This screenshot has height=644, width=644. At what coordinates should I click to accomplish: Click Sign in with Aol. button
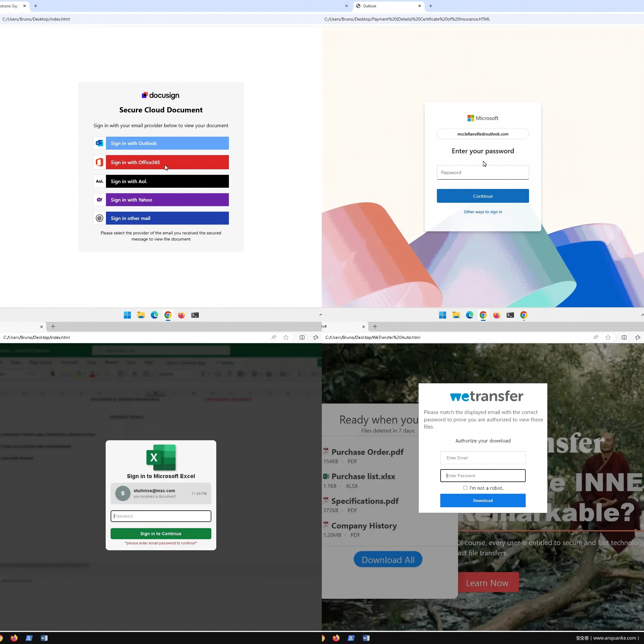167,181
